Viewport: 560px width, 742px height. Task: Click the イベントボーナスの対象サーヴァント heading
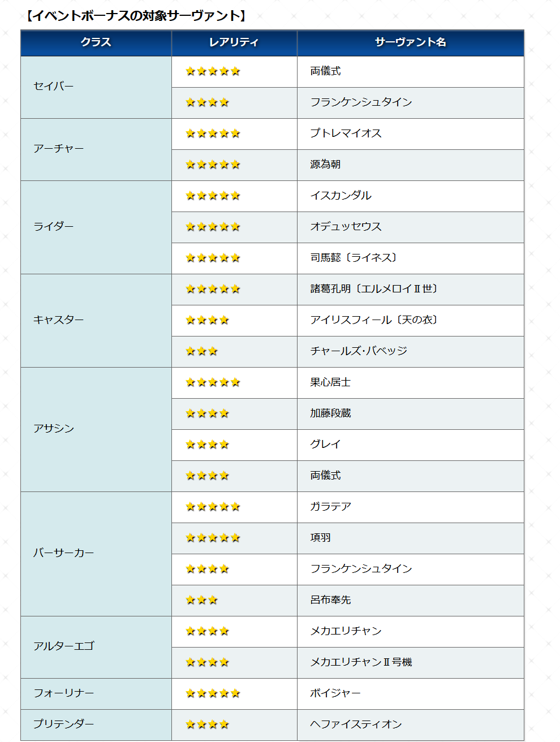tap(136, 16)
